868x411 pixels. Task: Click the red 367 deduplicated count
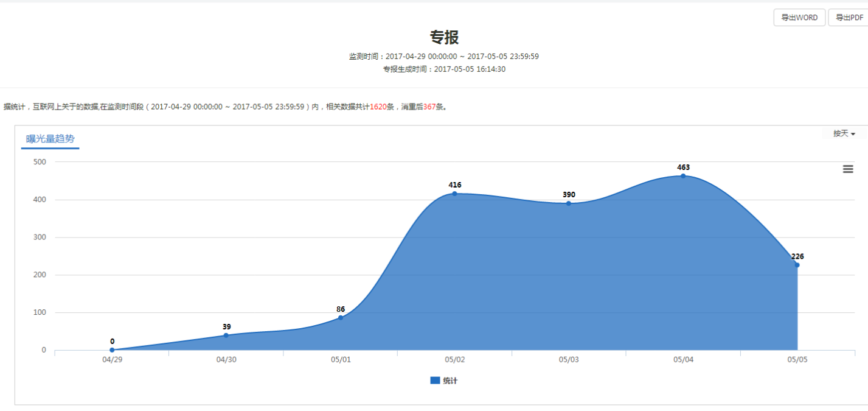point(429,107)
